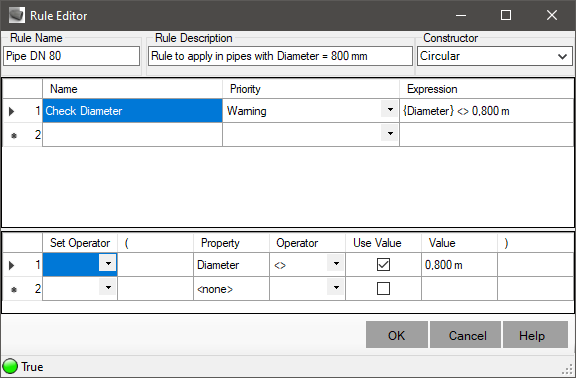The image size is (576, 378).
Task: Select new-row asterisk marker in upper grid
Action: point(14,136)
